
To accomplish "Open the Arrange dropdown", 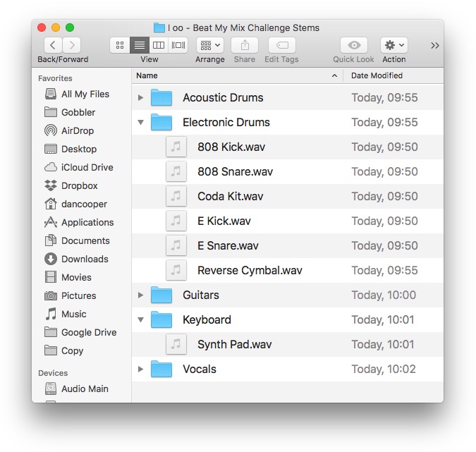I will point(210,45).
